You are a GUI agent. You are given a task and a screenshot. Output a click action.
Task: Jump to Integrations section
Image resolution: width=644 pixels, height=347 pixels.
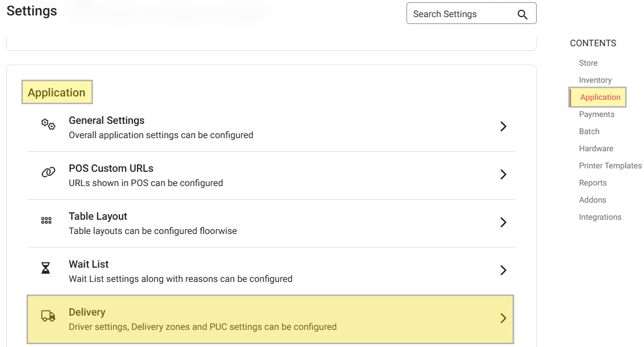coord(600,217)
